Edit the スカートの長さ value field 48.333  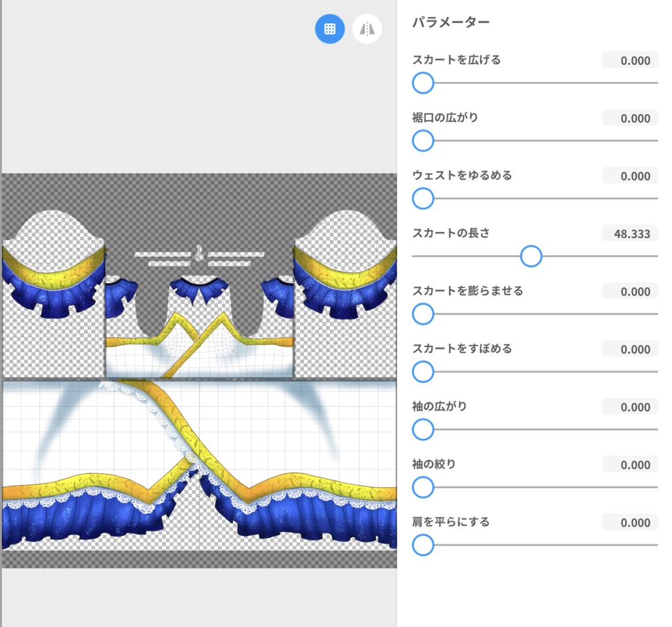click(629, 234)
